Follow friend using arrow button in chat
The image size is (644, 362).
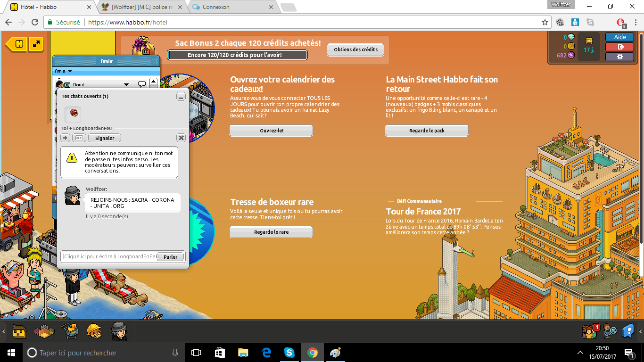tap(66, 138)
